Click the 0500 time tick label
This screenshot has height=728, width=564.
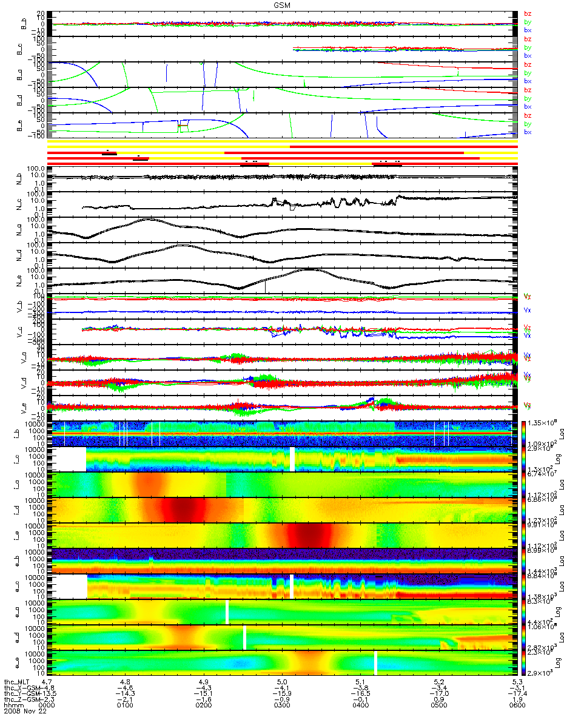point(438,706)
